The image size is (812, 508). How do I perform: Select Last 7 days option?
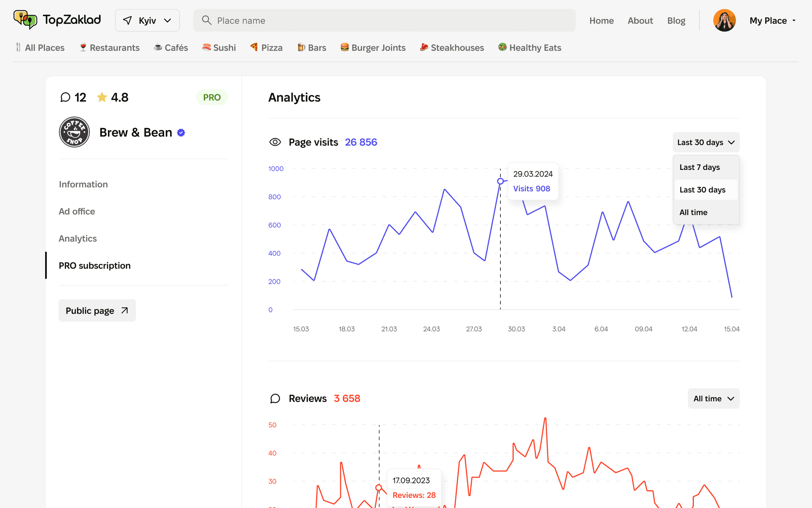click(x=699, y=167)
